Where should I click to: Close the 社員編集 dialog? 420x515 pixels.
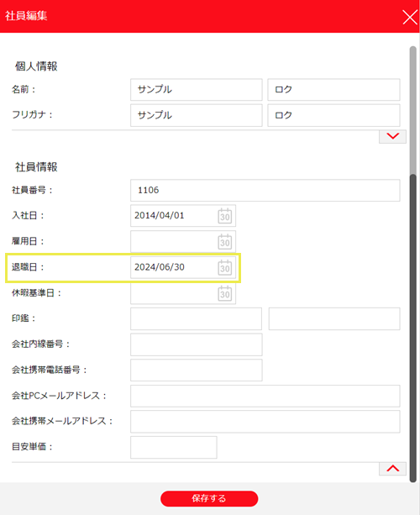tap(410, 17)
